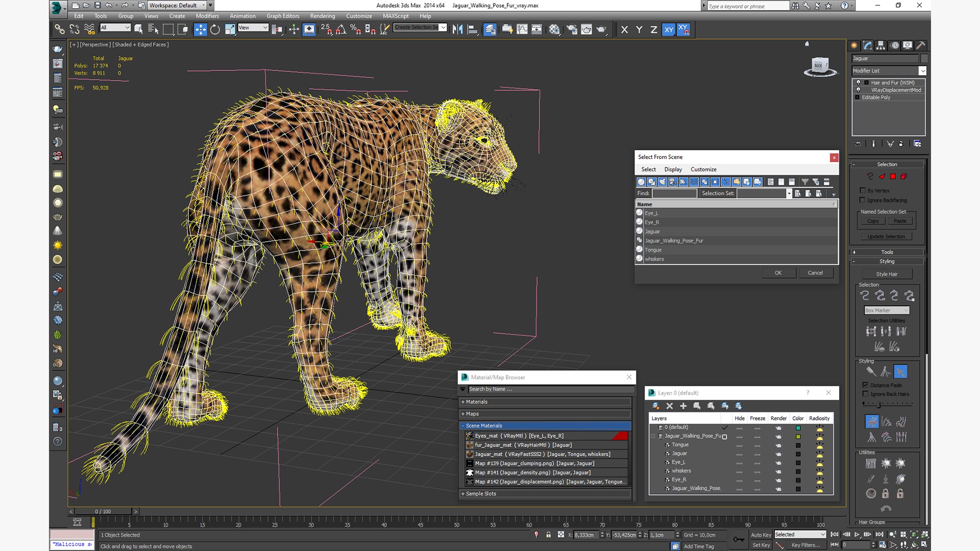This screenshot has height=551, width=980.
Task: Click the Style Hair button
Action: pyautogui.click(x=887, y=274)
